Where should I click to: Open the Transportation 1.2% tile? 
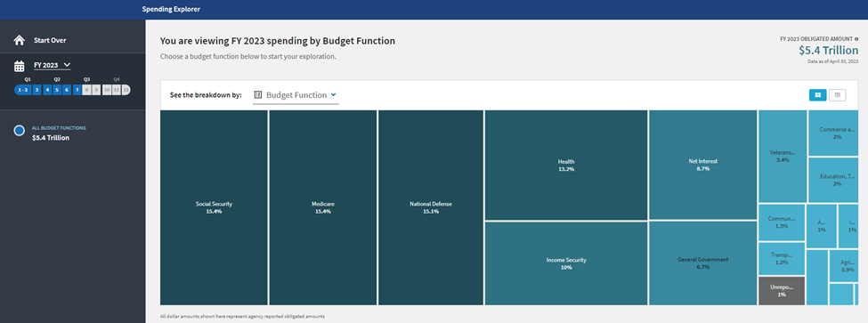[782, 259]
